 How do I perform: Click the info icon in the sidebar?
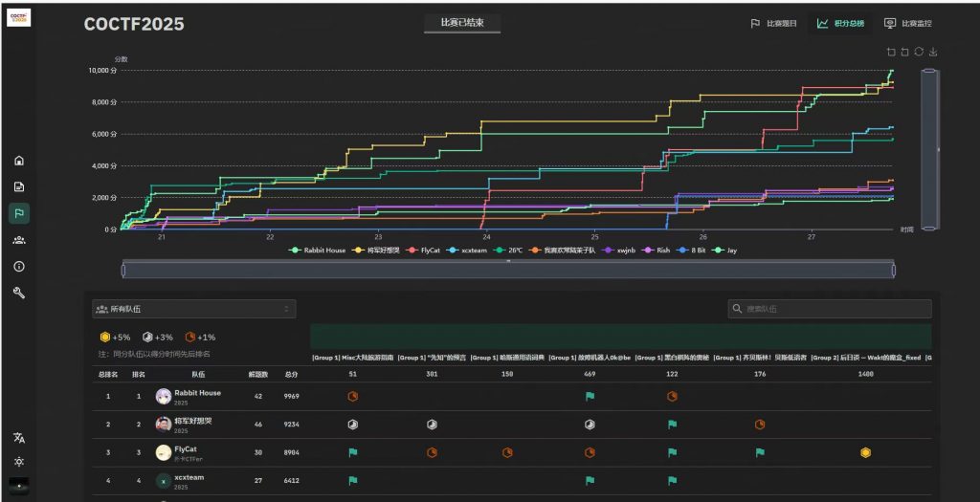19,266
